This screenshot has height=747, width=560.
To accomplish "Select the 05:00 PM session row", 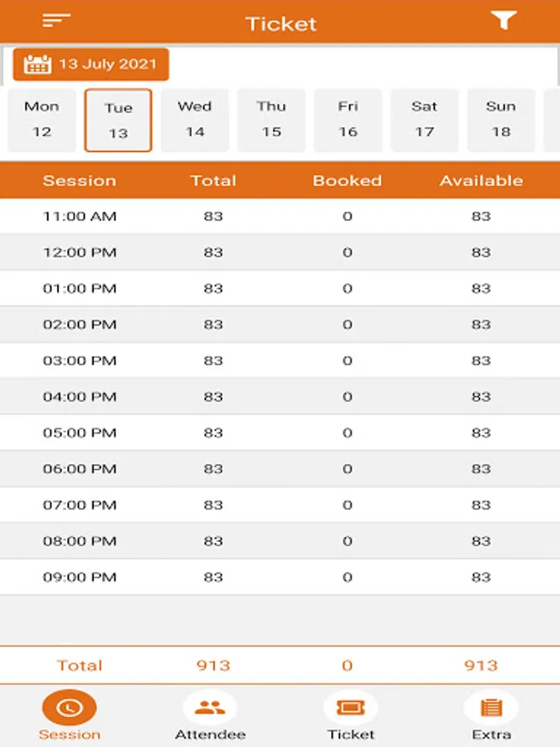I will coord(280,432).
